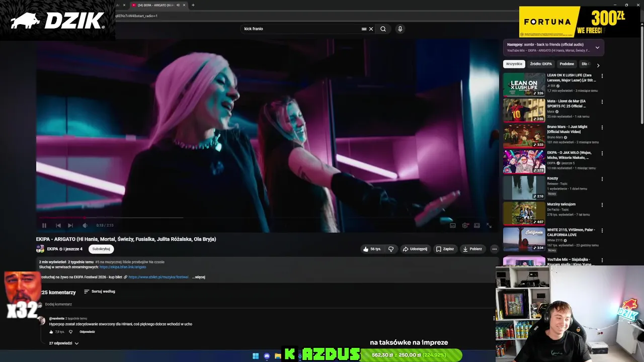This screenshot has width=644, height=362.
Task: Select the Źródło: EKIPA filter chip
Action: [x=541, y=64]
